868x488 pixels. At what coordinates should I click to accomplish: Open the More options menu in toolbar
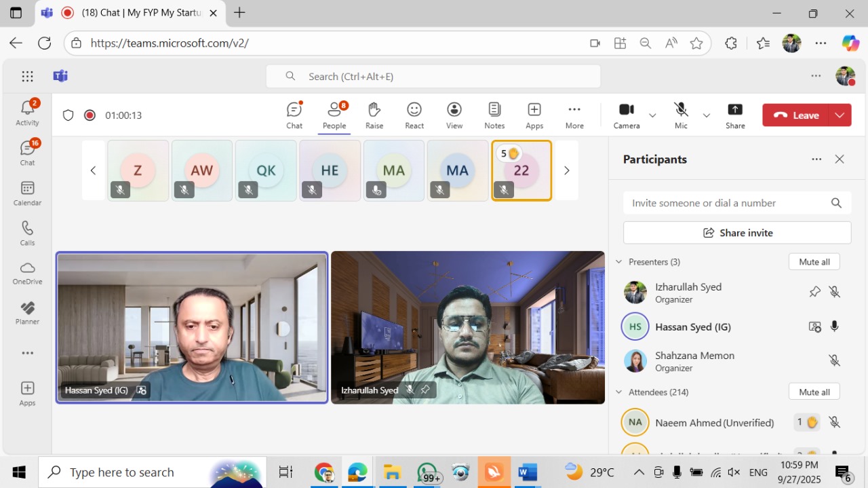574,115
